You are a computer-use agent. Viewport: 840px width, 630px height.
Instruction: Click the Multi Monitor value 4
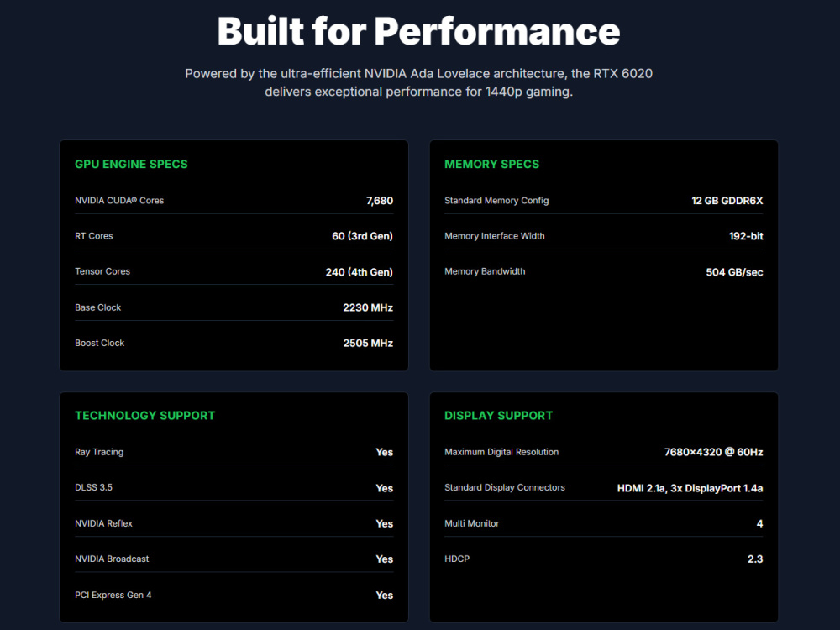click(x=759, y=523)
